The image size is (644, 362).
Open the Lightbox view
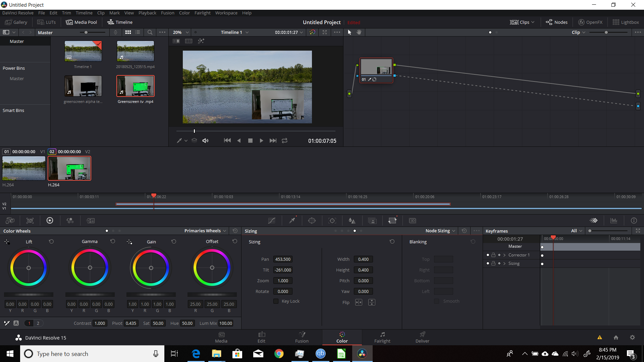pos(626,22)
